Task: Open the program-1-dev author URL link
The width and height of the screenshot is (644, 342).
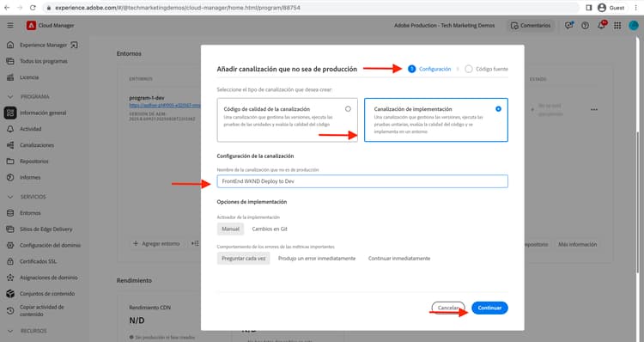Action: point(165,106)
